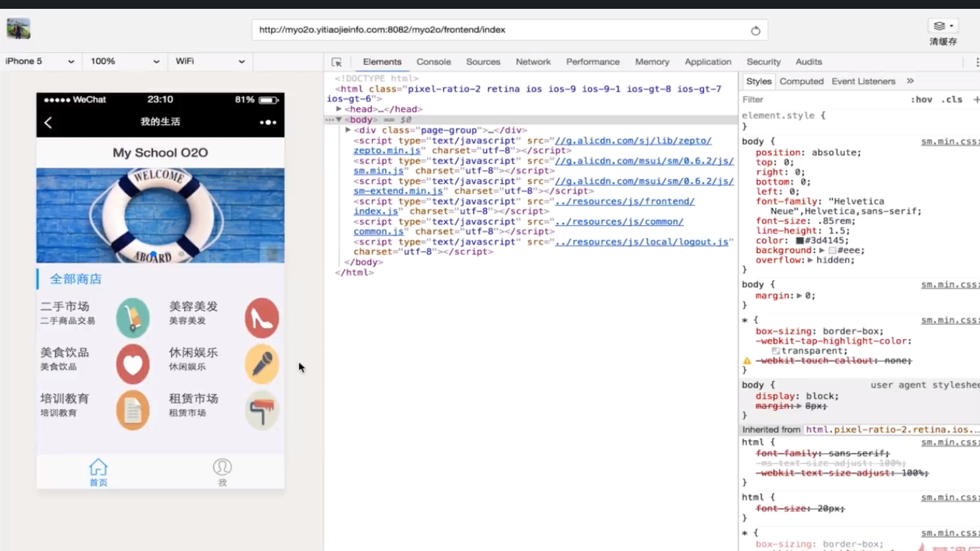Tap the 全部商店 heading link
The width and height of the screenshot is (980, 551).
(x=76, y=279)
